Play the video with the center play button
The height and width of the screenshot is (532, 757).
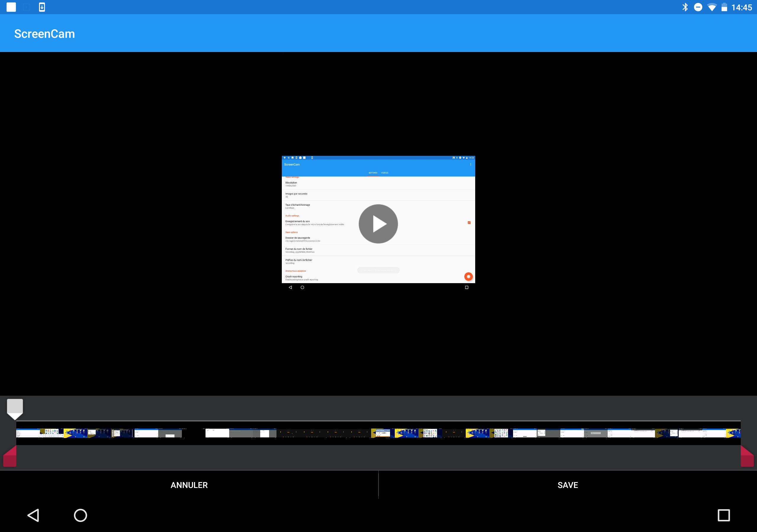click(x=378, y=224)
